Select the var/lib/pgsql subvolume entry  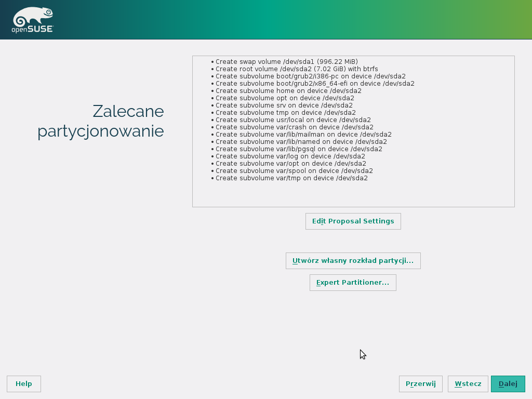[x=299, y=149]
